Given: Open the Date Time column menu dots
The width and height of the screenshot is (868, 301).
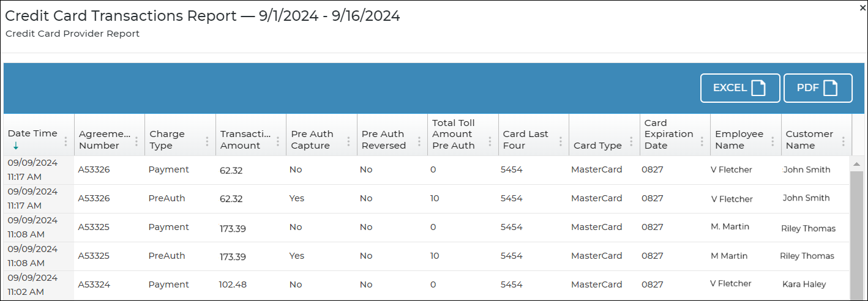Looking at the screenshot, I should pyautogui.click(x=65, y=141).
